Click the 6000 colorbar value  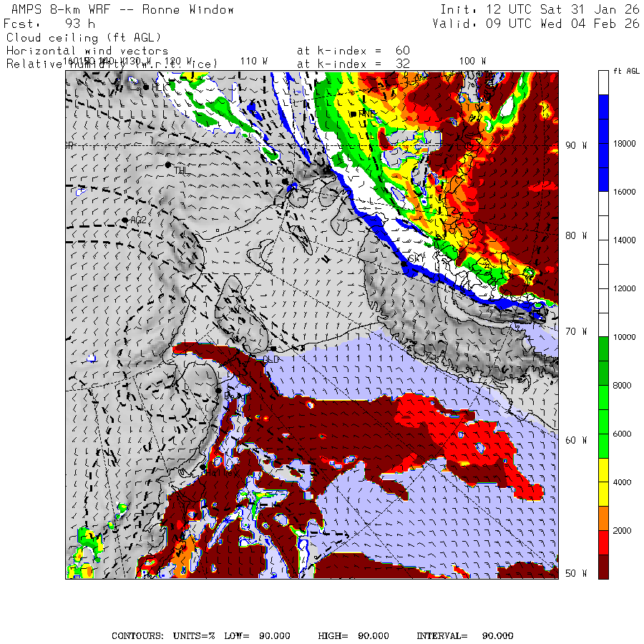pyautogui.click(x=622, y=434)
